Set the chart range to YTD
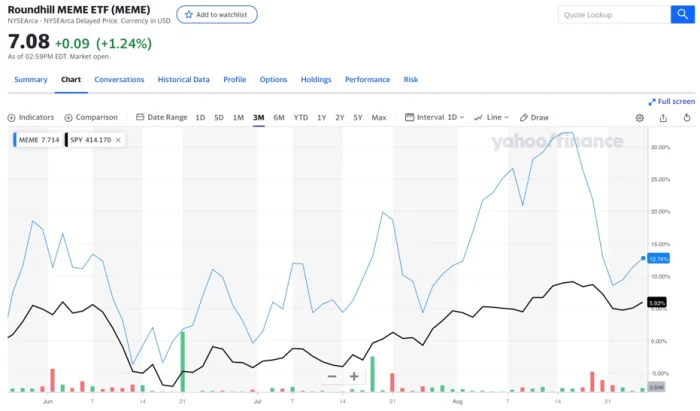The image size is (700, 411). point(300,117)
